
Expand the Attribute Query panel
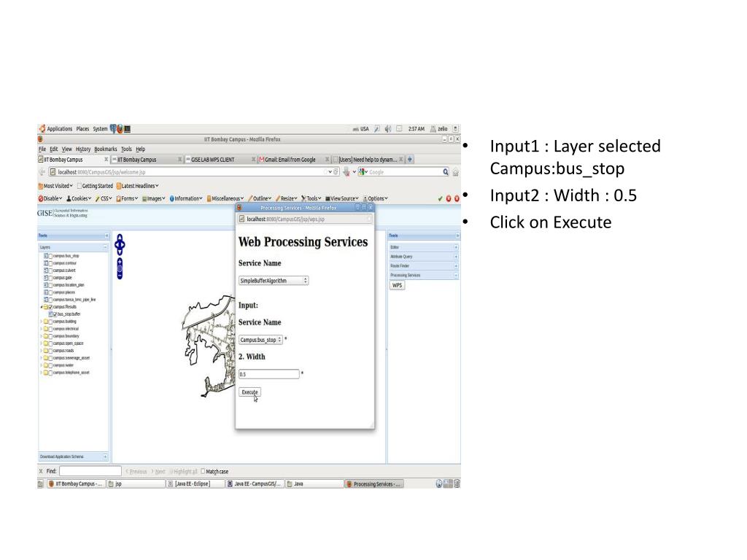pyautogui.click(x=456, y=257)
